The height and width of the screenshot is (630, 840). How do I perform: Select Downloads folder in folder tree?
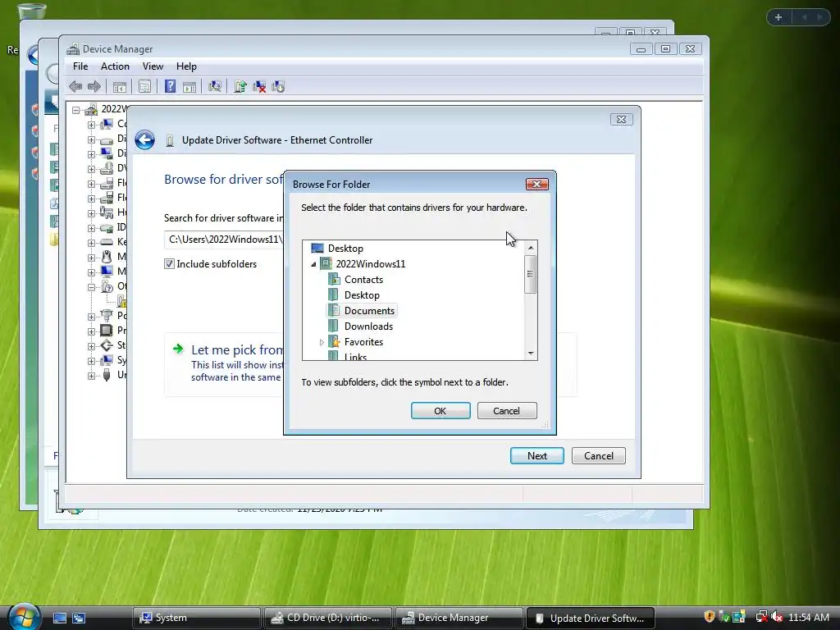pos(368,326)
